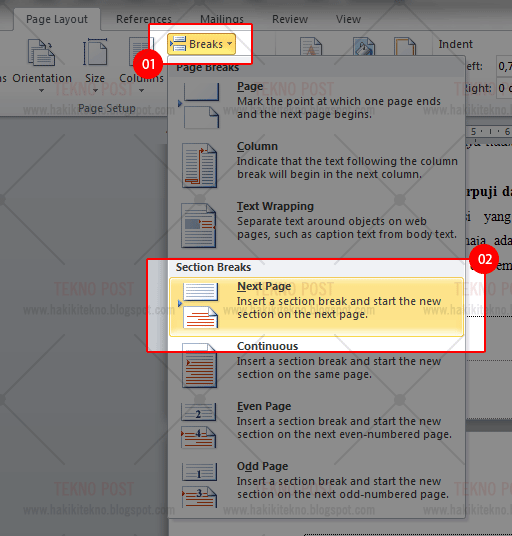Open the References tab

pos(144,19)
